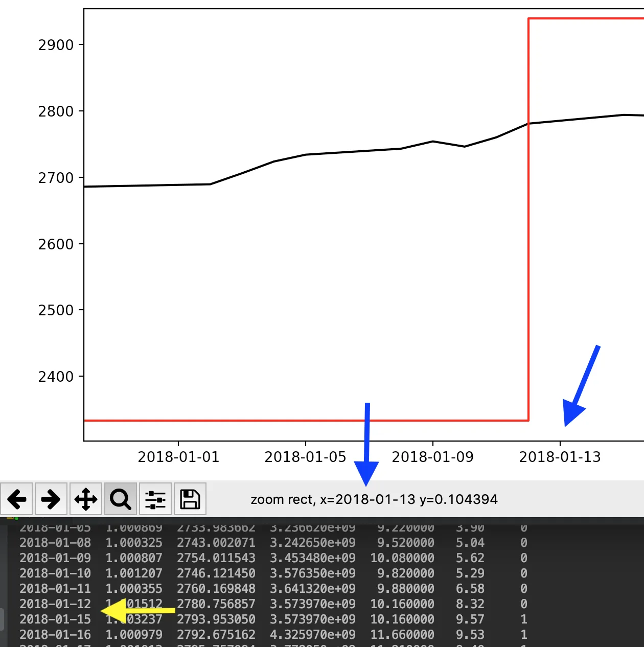Click the value 2746.121450 in the console
The height and width of the screenshot is (647, 644).
pos(216,573)
